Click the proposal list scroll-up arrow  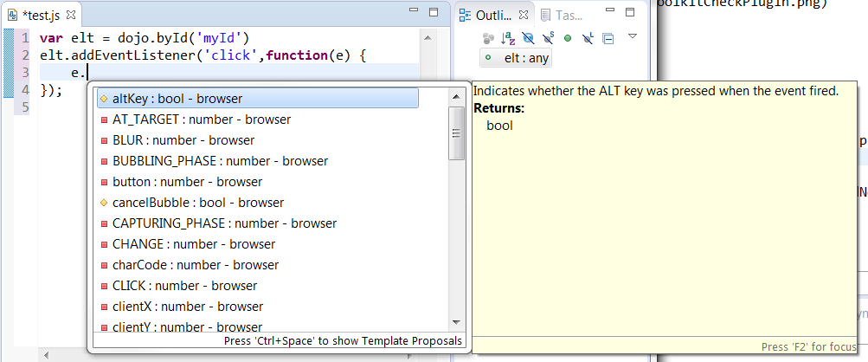click(x=457, y=96)
